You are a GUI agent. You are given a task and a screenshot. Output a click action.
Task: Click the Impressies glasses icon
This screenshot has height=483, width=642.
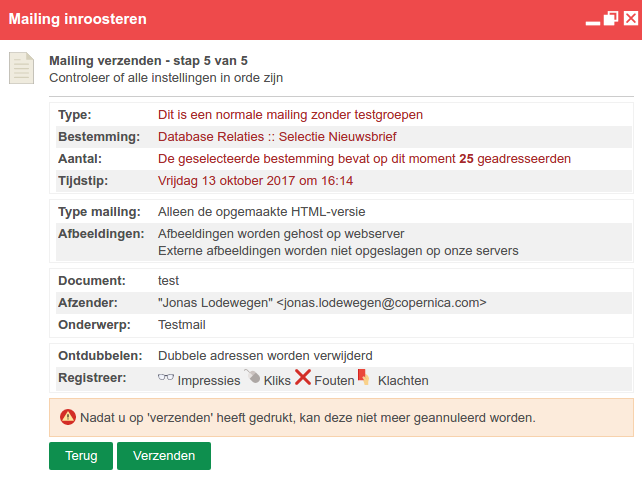166,377
